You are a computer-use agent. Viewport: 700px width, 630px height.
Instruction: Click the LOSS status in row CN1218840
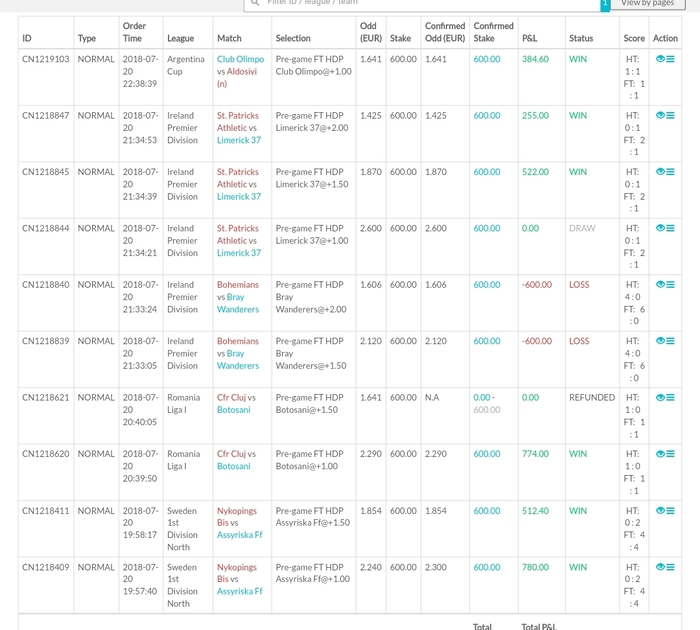(579, 284)
